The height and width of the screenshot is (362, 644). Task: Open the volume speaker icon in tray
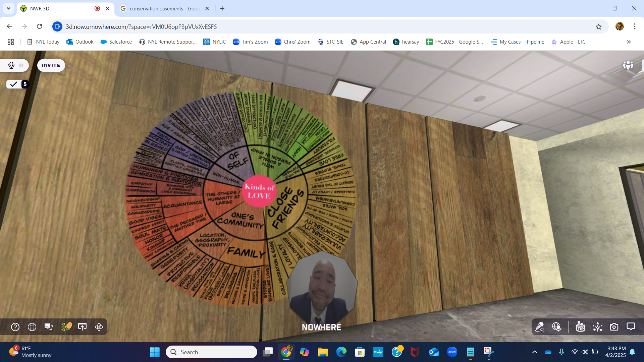pyautogui.click(x=585, y=352)
